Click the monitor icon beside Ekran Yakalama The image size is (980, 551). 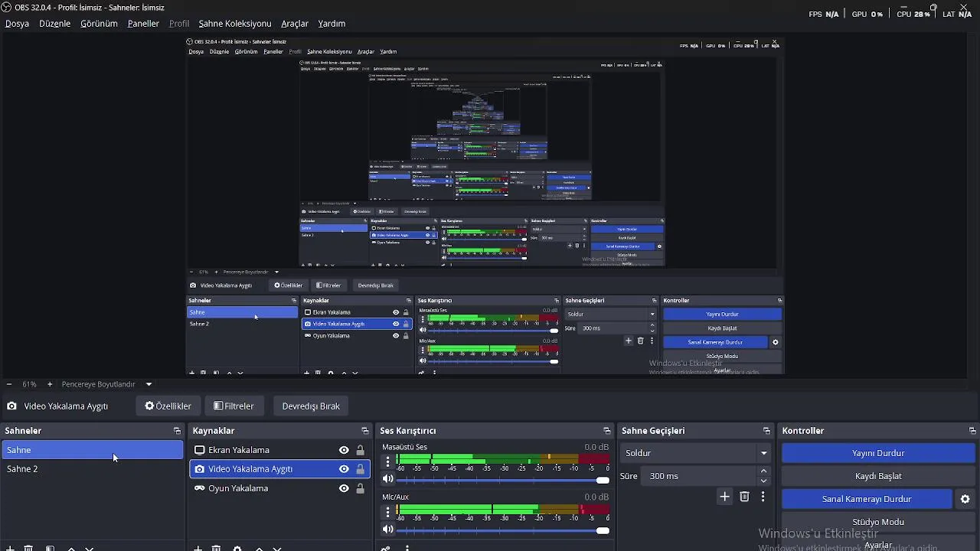200,450
